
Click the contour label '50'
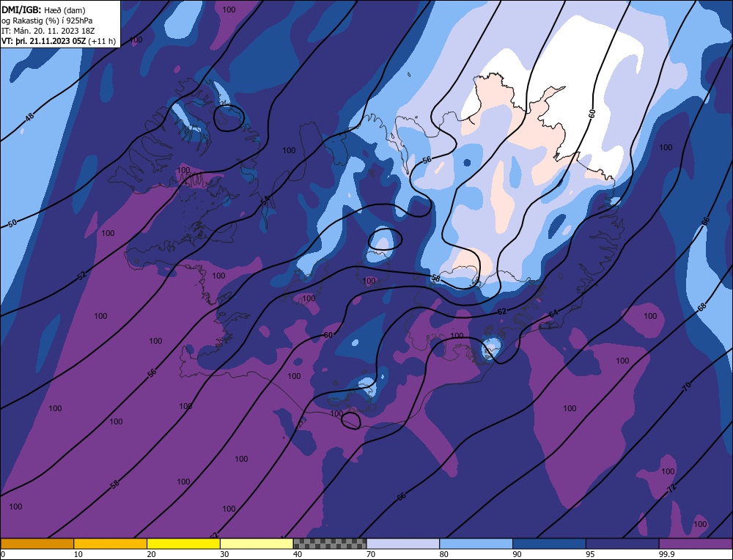[12, 223]
